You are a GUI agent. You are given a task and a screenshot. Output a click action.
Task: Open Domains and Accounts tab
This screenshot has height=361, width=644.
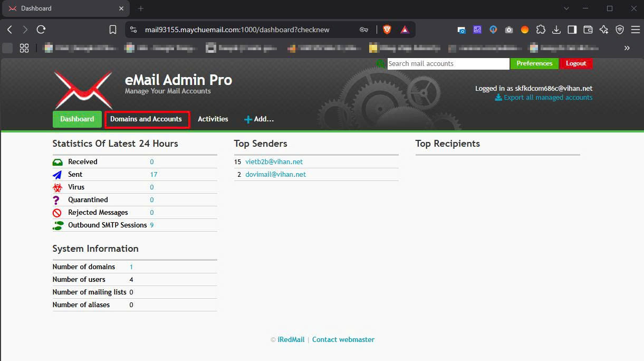click(x=146, y=119)
